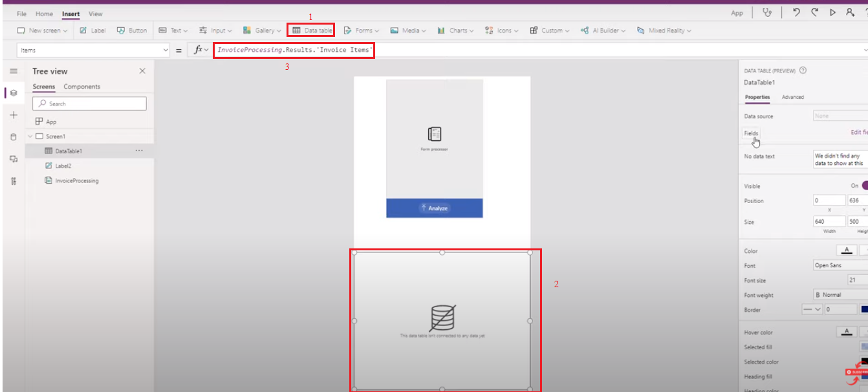Toggle the hamburger navigation menu
The width and height of the screenshot is (868, 392).
pos(14,71)
